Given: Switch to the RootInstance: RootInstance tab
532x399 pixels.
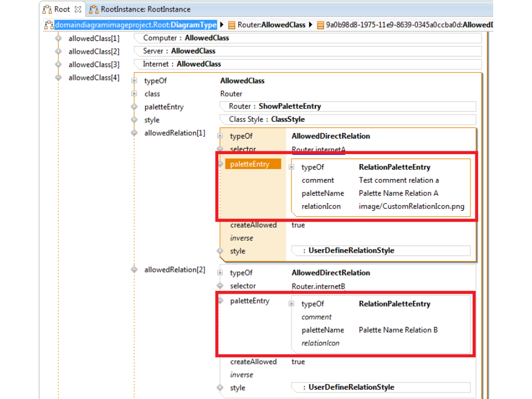Looking at the screenshot, I should (x=145, y=9).
